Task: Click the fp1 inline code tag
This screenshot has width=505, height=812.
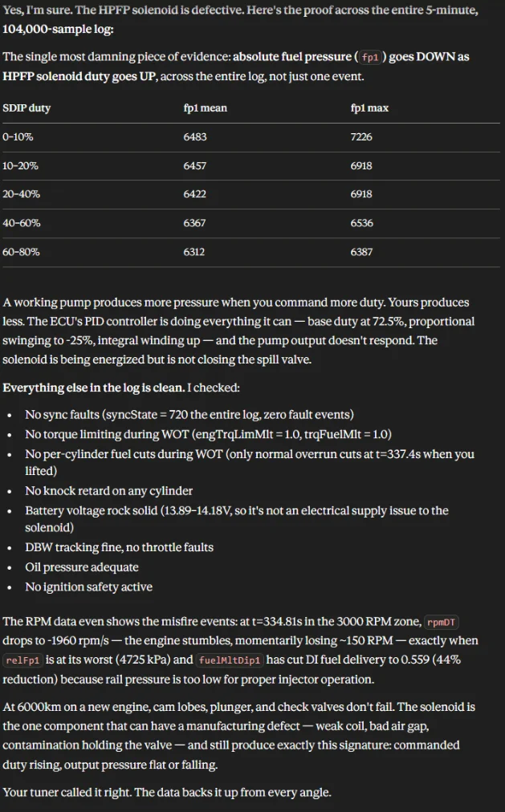Action: 370,57
